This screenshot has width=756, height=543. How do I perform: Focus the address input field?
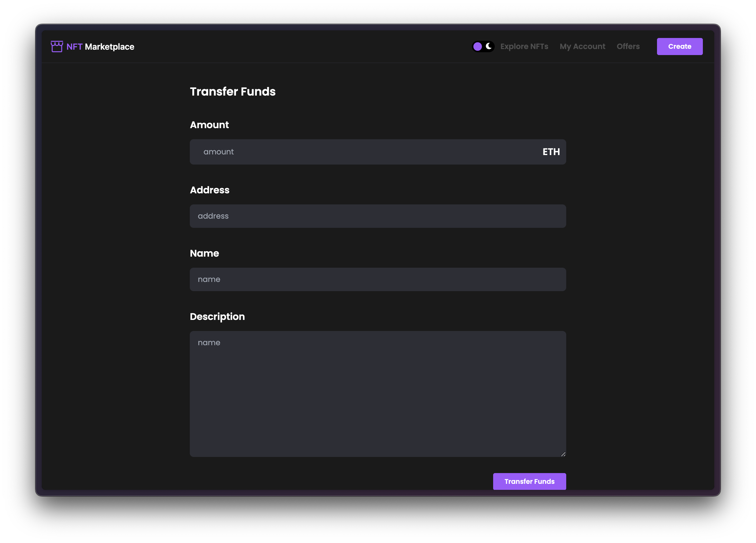pyautogui.click(x=378, y=216)
